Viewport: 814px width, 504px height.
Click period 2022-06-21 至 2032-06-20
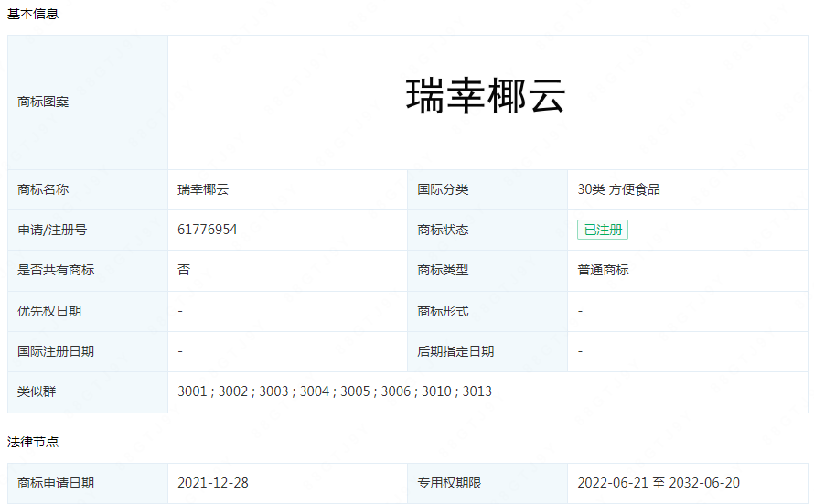tap(659, 483)
